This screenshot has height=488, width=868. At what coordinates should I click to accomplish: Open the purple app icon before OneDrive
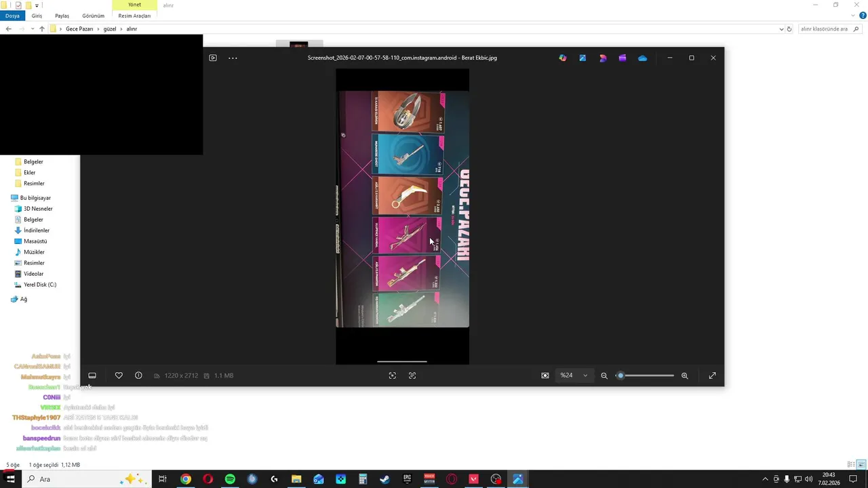pos(623,58)
